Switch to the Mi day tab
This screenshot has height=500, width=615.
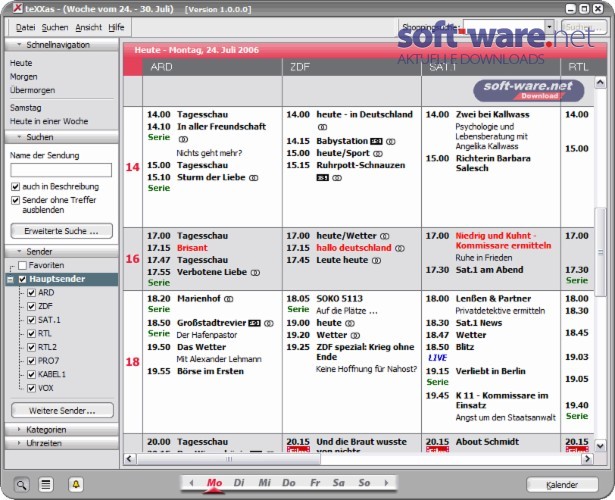click(x=264, y=483)
